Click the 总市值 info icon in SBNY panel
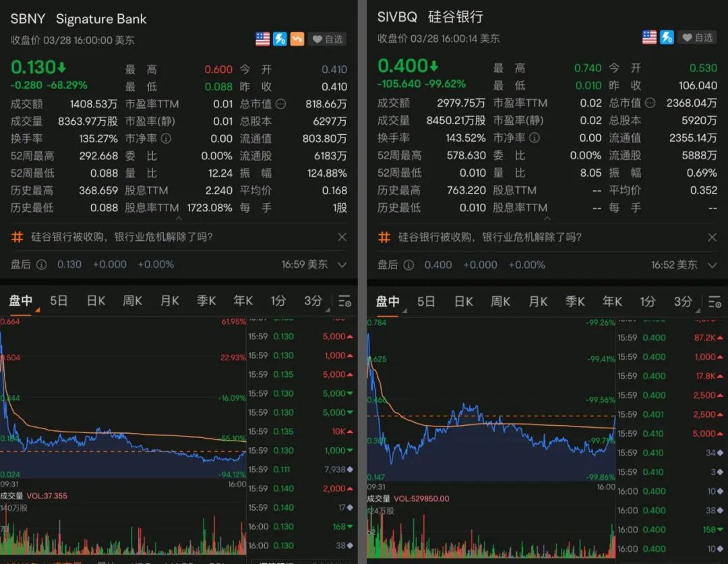The height and width of the screenshot is (564, 728). [281, 104]
